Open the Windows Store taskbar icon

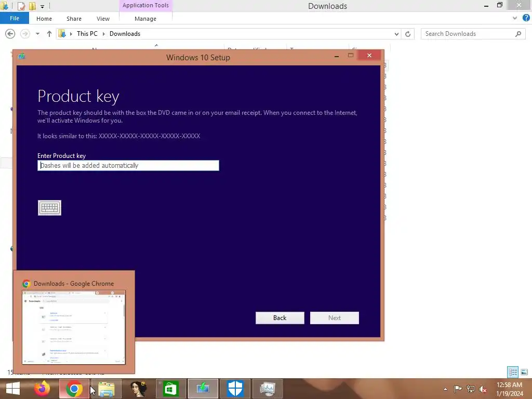click(x=170, y=389)
